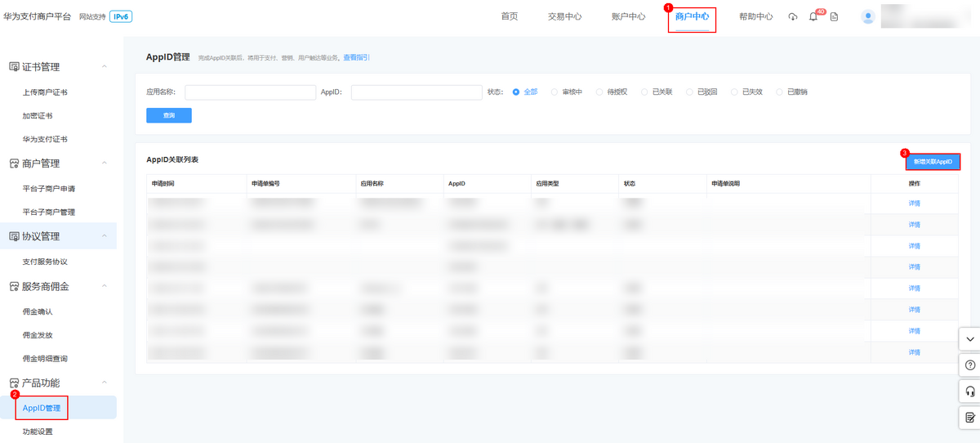Click the 应用名称 input field
The image size is (980, 443).
tap(250, 92)
